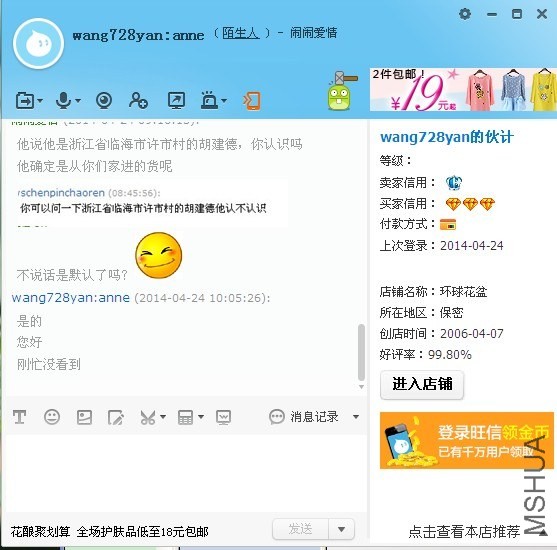Click the calculator icon
The width and height of the screenshot is (557, 550).
(x=185, y=417)
